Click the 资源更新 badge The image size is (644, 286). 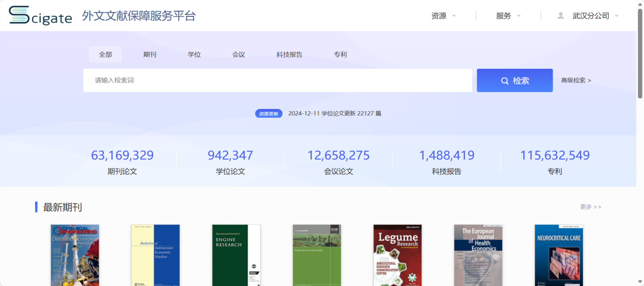pyautogui.click(x=269, y=114)
